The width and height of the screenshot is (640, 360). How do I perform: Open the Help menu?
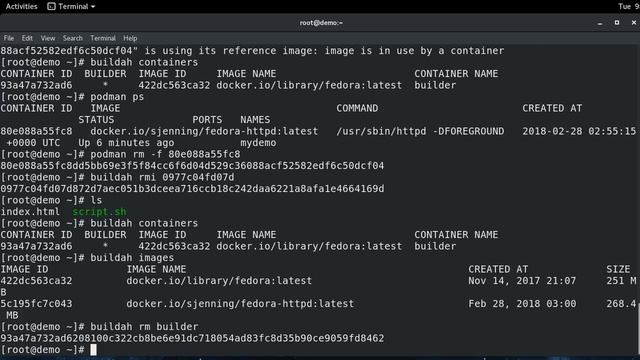tap(130, 38)
